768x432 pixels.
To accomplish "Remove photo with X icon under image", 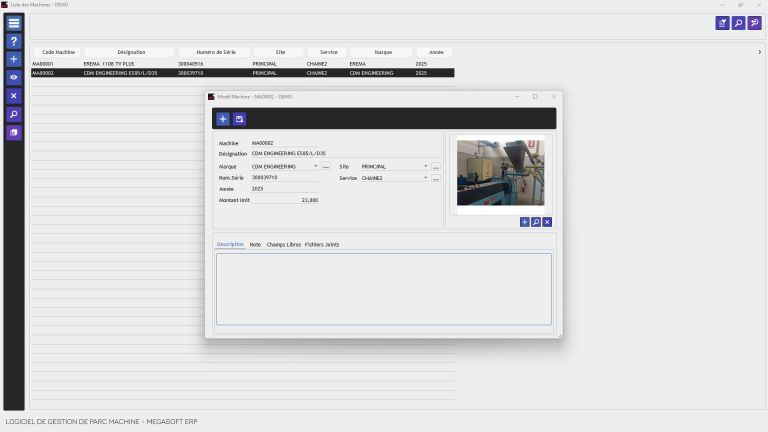I will (547, 222).
